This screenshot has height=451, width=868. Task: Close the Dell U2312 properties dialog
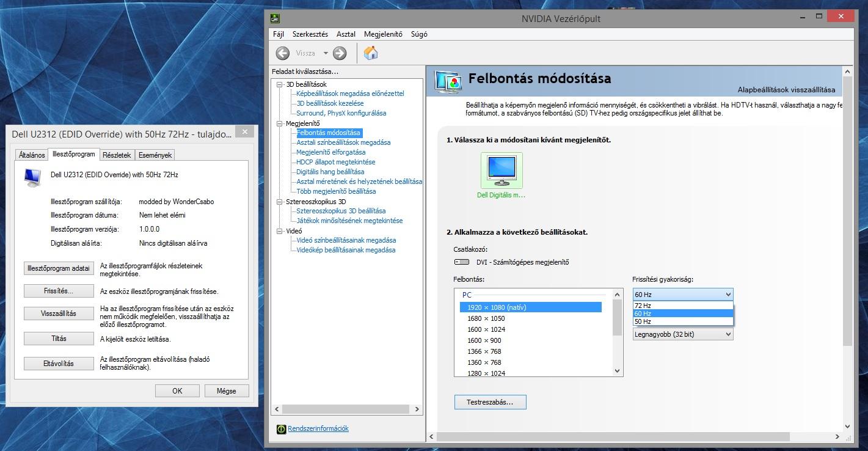(x=244, y=131)
